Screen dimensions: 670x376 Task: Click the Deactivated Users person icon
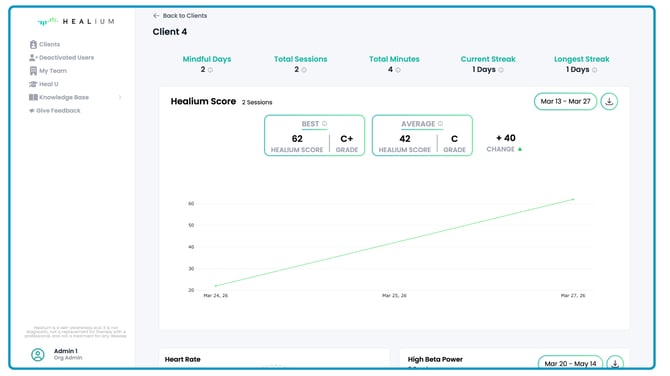[x=33, y=57]
